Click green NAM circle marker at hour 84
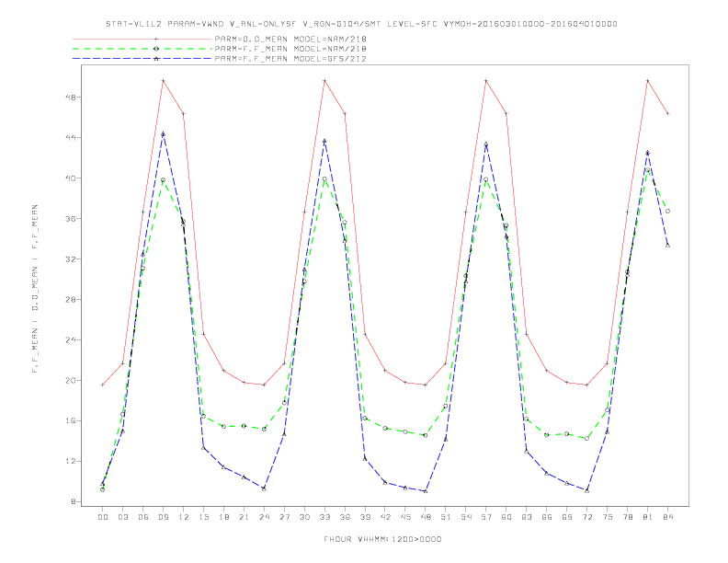Viewport: 728px width, 563px height. point(667,211)
